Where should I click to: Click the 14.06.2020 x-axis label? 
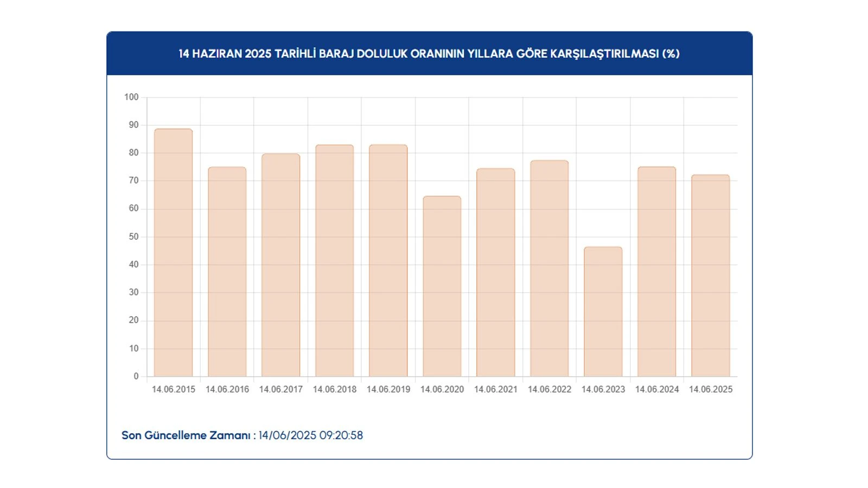(442, 389)
